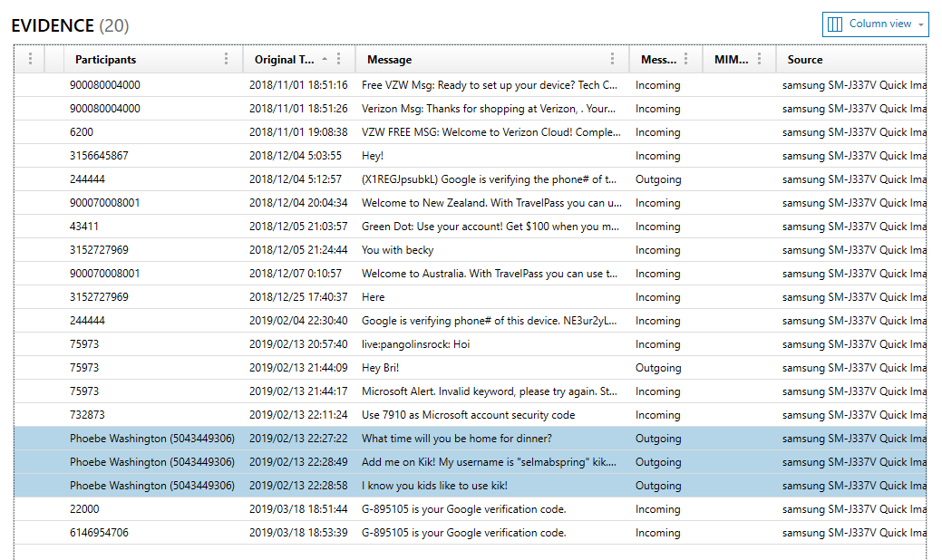Select the Kik username 'selmabspring' message
This screenshot has height=560, width=942.
click(453, 461)
